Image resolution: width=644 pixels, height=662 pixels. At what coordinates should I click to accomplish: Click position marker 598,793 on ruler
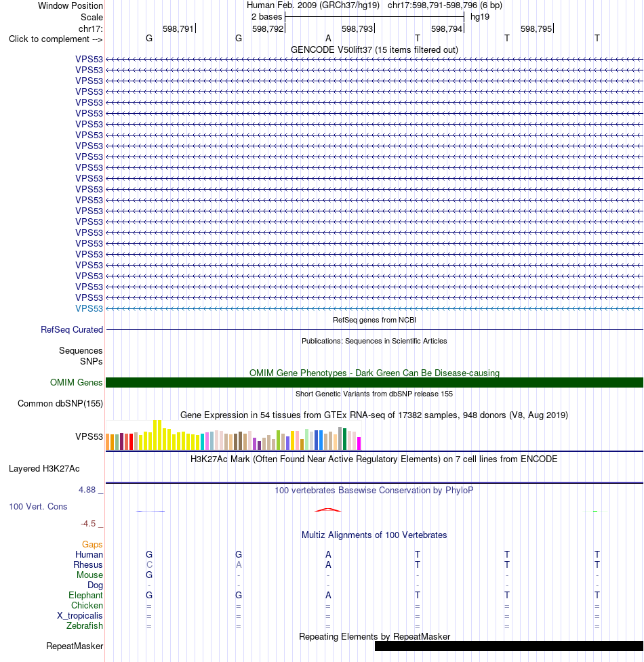click(x=357, y=28)
